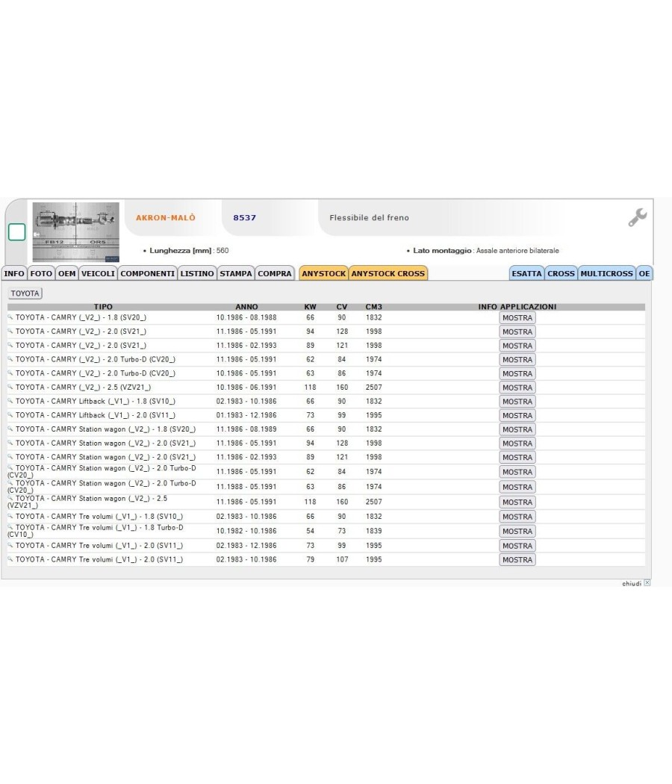Click the CV column header
Image resolution: width=672 pixels, height=784 pixels.
342,306
